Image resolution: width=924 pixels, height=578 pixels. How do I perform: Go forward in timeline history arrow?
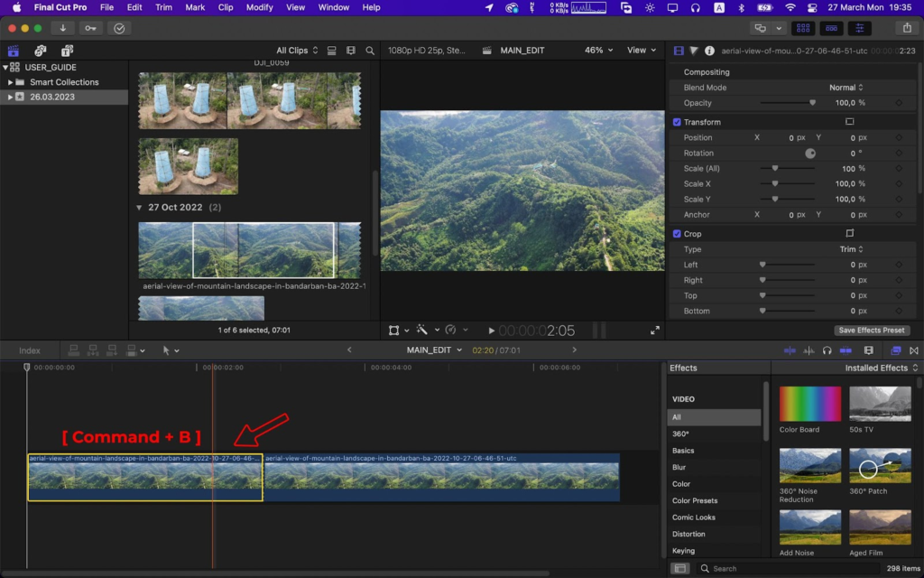[575, 350]
